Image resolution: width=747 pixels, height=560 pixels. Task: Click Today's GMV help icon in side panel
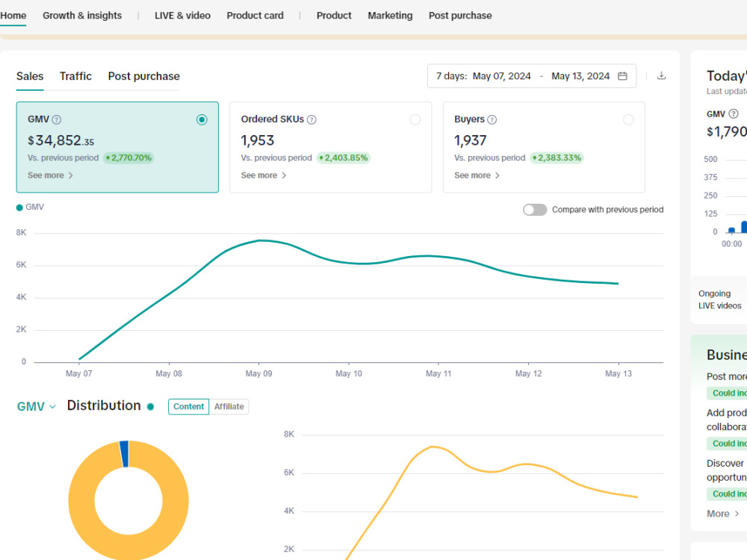coord(734,113)
